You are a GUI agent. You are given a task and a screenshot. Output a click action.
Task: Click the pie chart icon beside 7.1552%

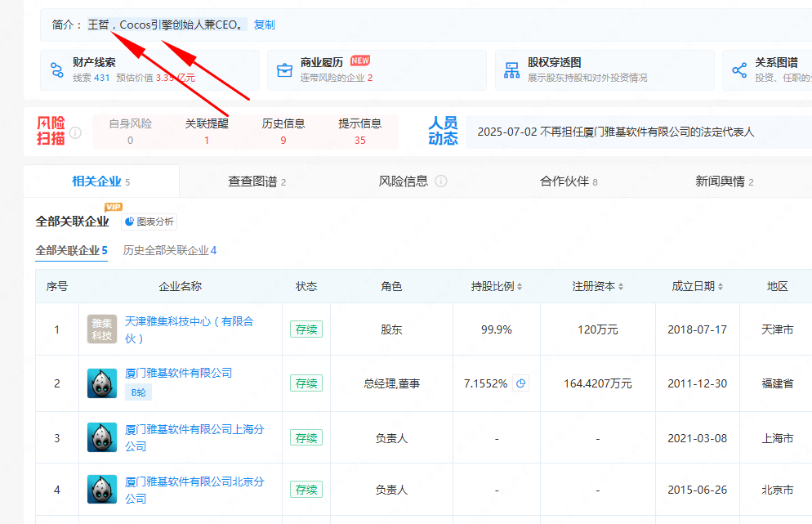coord(520,383)
